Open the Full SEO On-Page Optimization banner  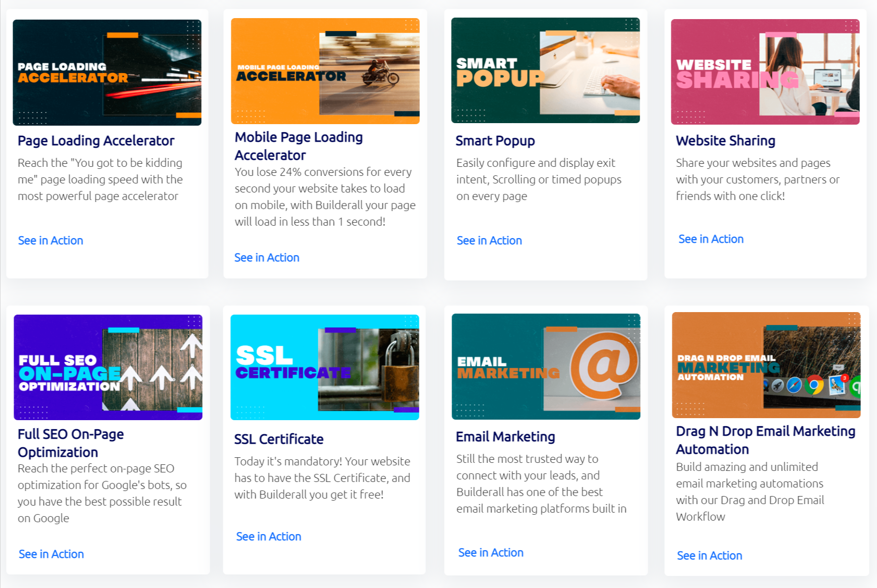pos(108,367)
